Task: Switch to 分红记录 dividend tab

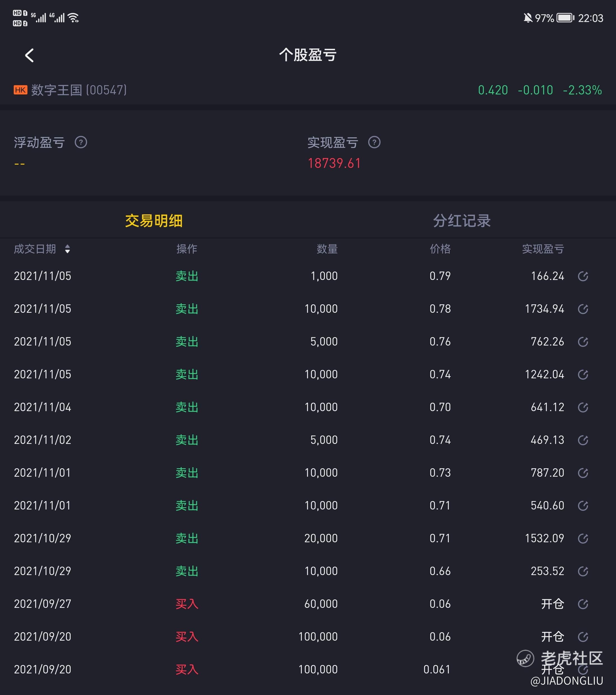Action: click(461, 221)
